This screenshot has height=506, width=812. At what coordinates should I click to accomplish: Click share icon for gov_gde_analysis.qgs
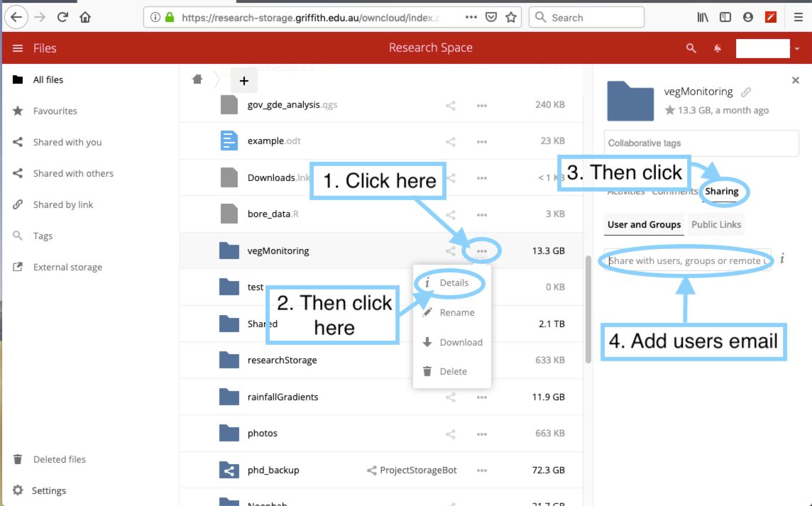(x=451, y=106)
